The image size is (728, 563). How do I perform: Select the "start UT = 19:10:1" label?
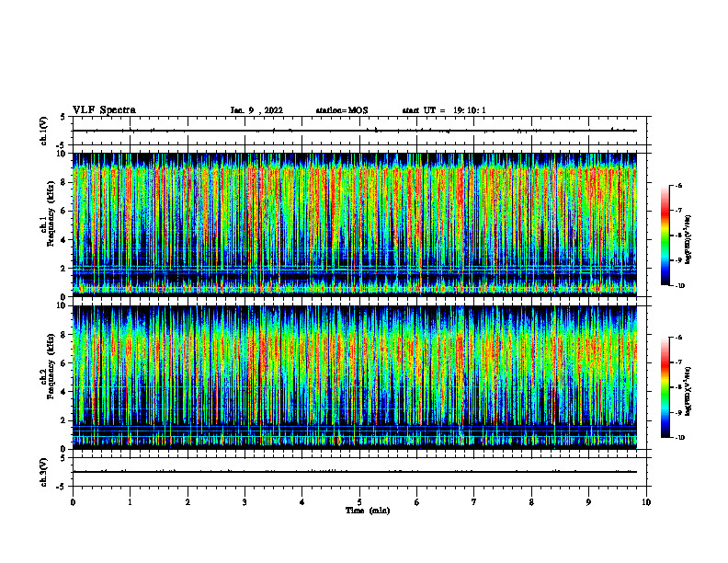point(444,110)
